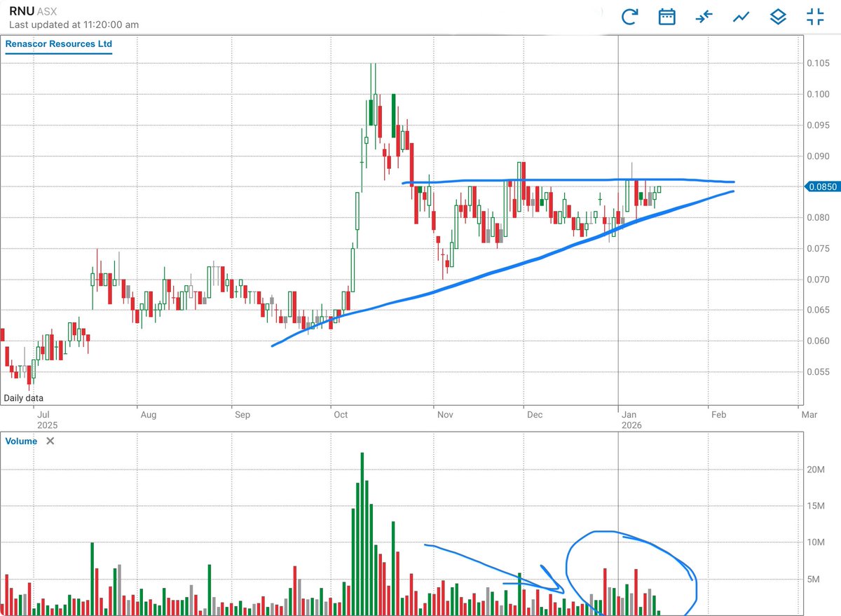The height and width of the screenshot is (616, 841).
Task: Click the 0.065 price axis value
Action: tap(819, 310)
